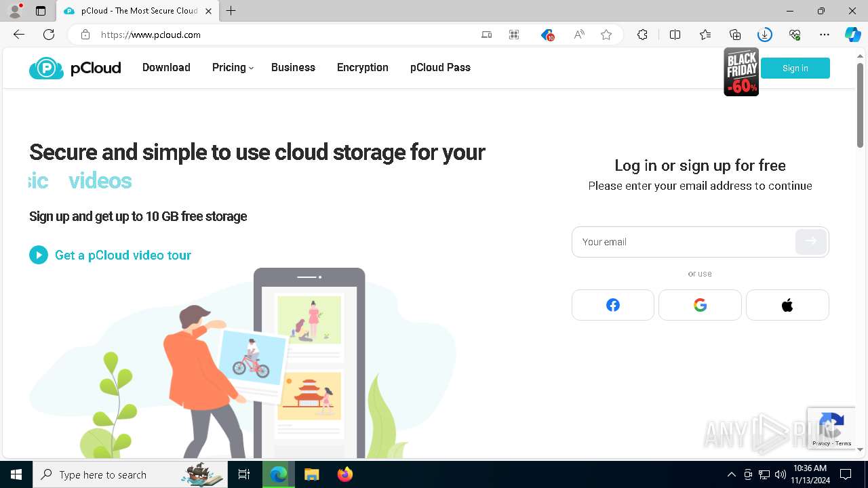Click the scrollbar down arrow
Viewport: 868px width, 488px height.
click(860, 449)
